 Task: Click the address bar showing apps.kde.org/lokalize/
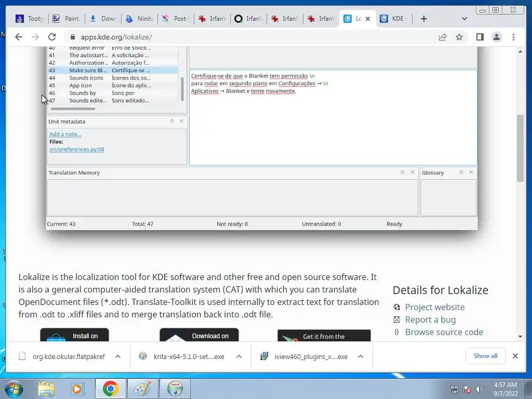point(251,37)
